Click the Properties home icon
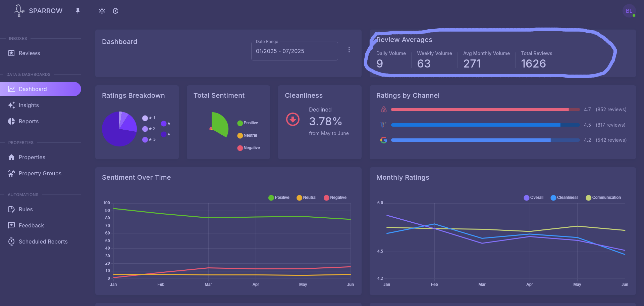The image size is (644, 306). point(11,157)
